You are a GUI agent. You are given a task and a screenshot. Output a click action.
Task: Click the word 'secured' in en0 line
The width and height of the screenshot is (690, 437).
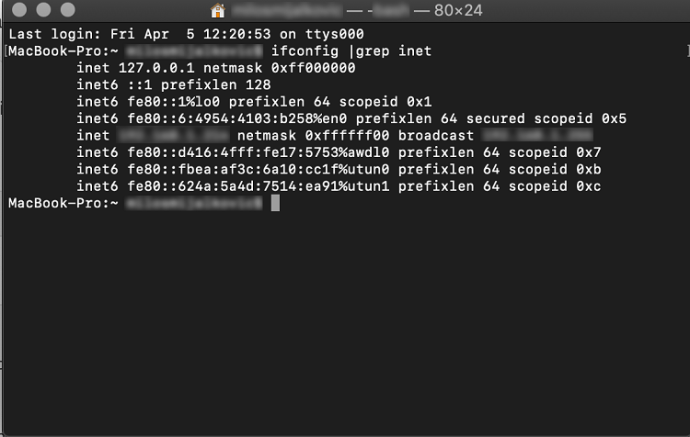click(495, 118)
